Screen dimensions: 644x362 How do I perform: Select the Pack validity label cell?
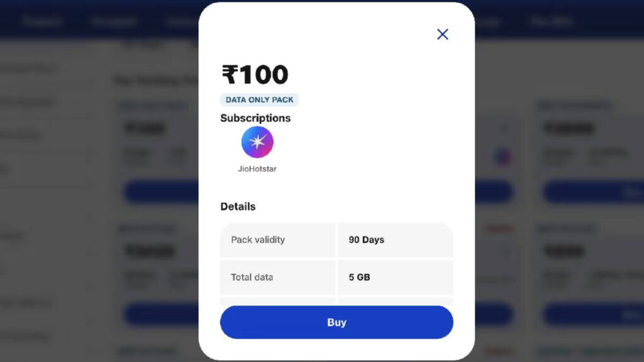pos(277,240)
